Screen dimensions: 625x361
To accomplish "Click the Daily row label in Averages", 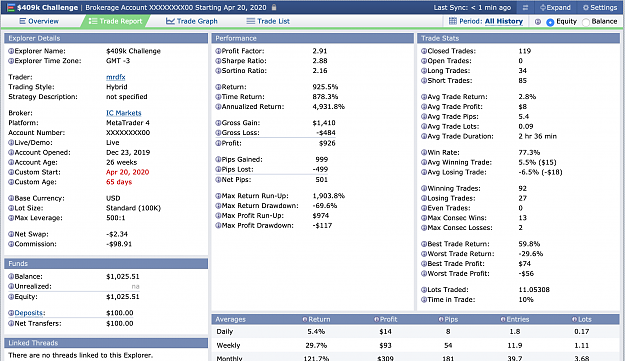I will point(225,332).
